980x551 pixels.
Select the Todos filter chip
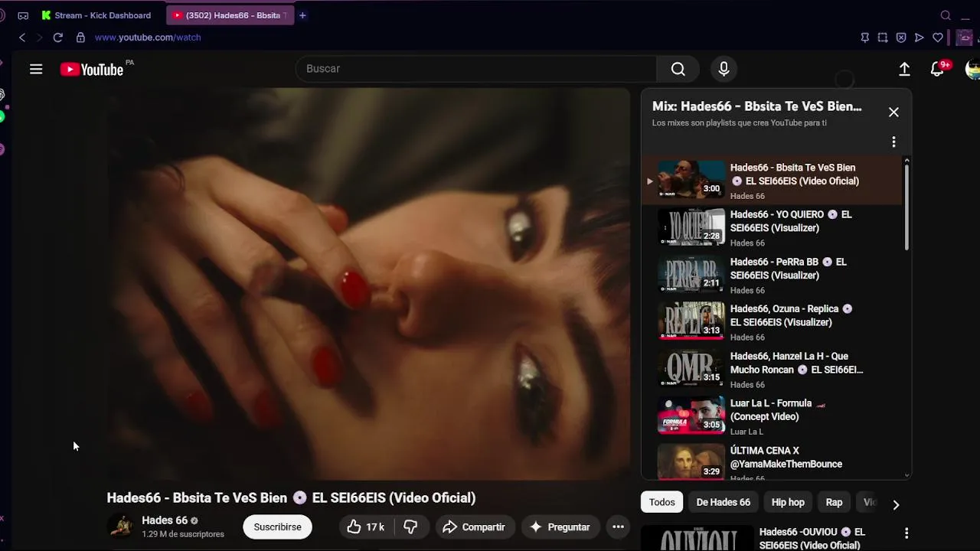click(x=662, y=502)
